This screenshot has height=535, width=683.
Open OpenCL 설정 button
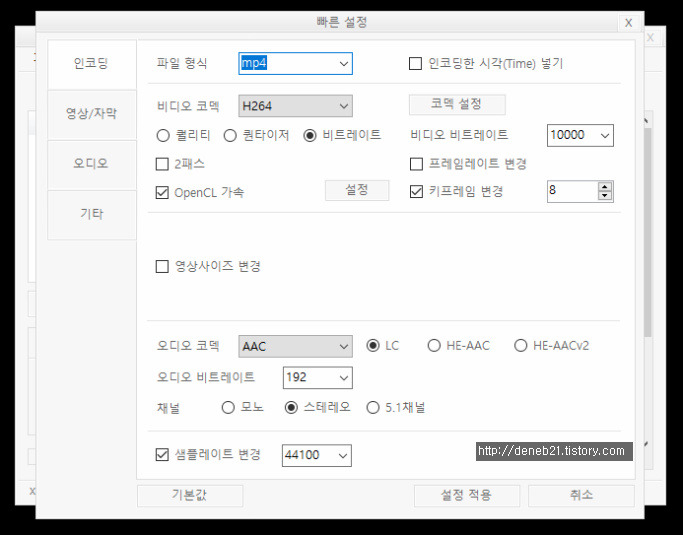tap(357, 190)
